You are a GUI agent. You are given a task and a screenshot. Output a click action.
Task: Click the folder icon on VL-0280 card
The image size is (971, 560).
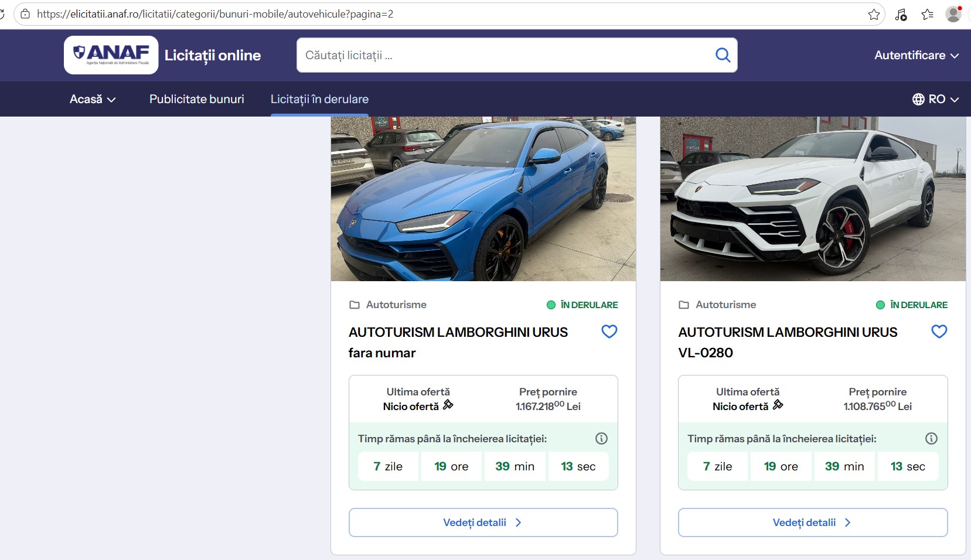[684, 305]
